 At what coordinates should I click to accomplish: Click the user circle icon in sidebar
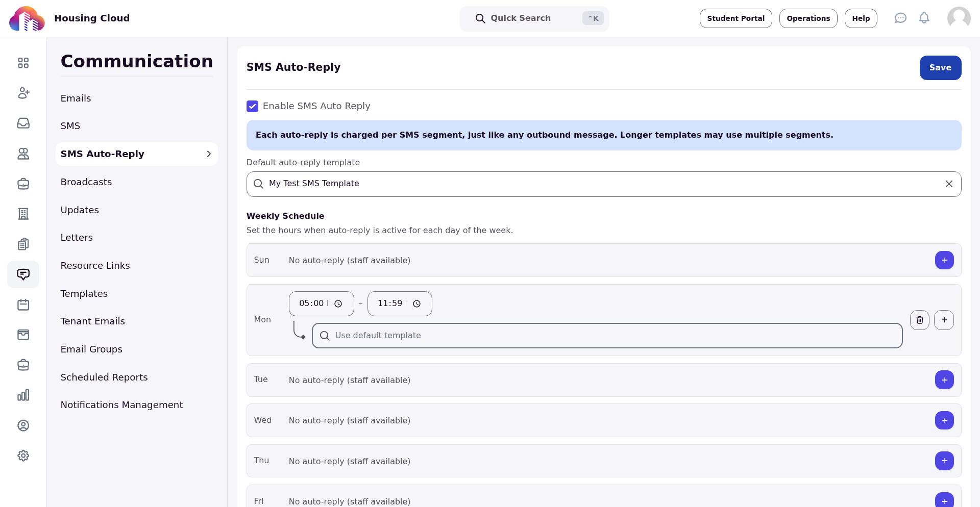pyautogui.click(x=23, y=425)
